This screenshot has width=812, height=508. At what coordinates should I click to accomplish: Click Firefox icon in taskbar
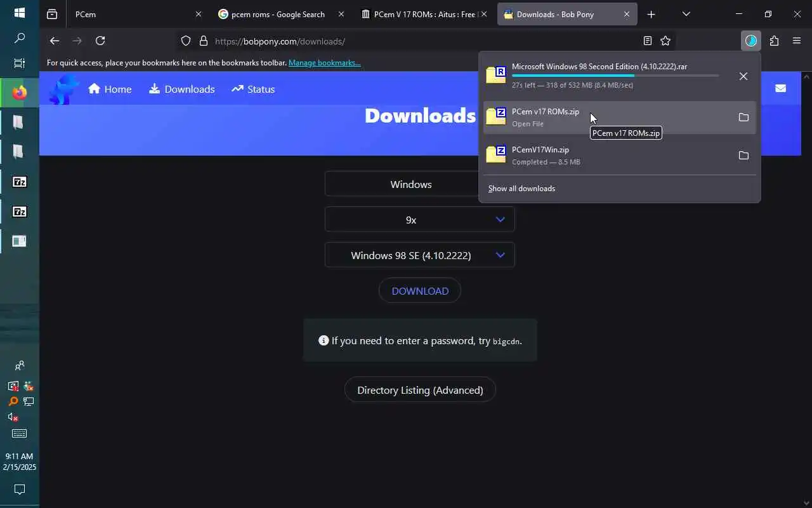click(19, 93)
